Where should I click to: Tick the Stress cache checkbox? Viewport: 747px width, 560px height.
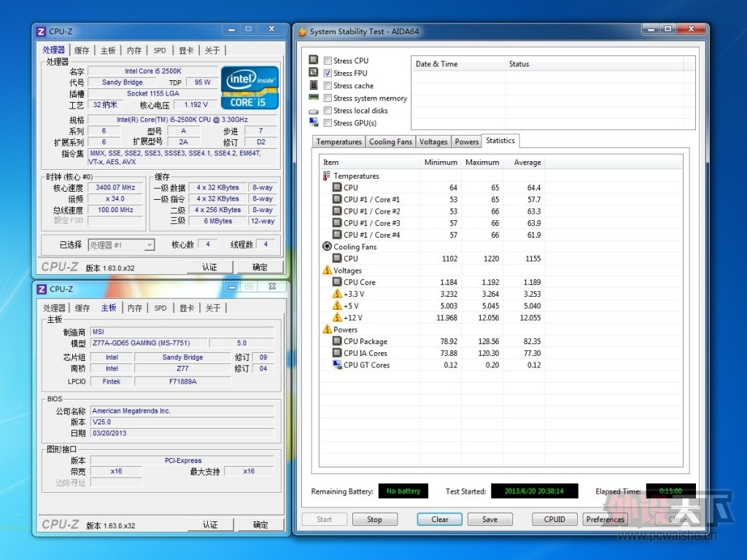coord(328,85)
